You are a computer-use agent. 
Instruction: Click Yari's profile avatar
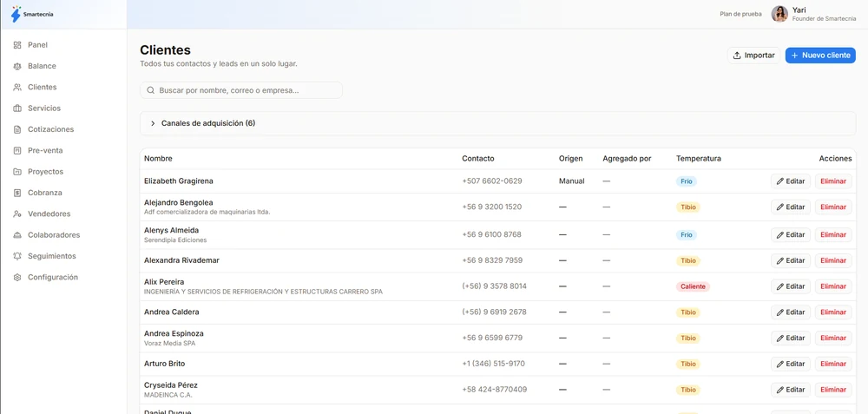click(x=779, y=14)
